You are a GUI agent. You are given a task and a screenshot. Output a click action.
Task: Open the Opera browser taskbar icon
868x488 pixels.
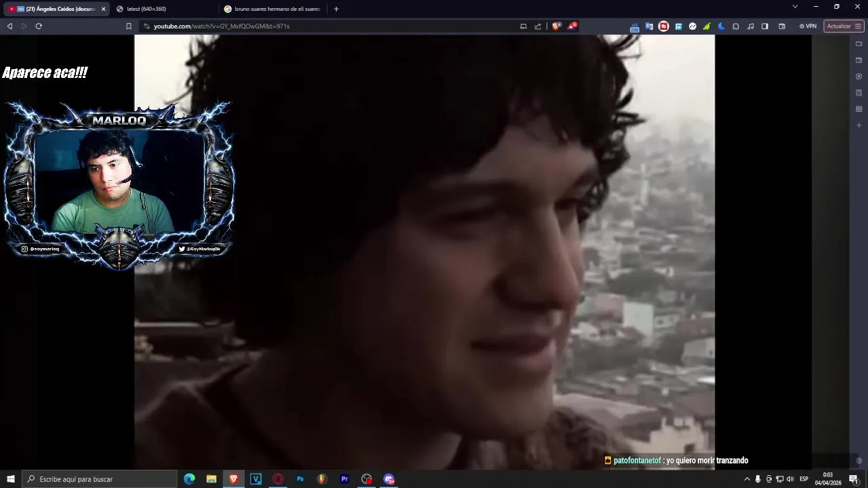278,479
